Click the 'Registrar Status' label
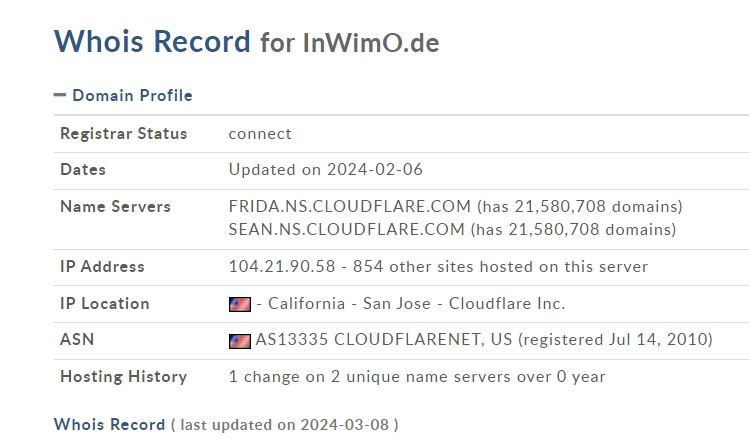 [123, 134]
